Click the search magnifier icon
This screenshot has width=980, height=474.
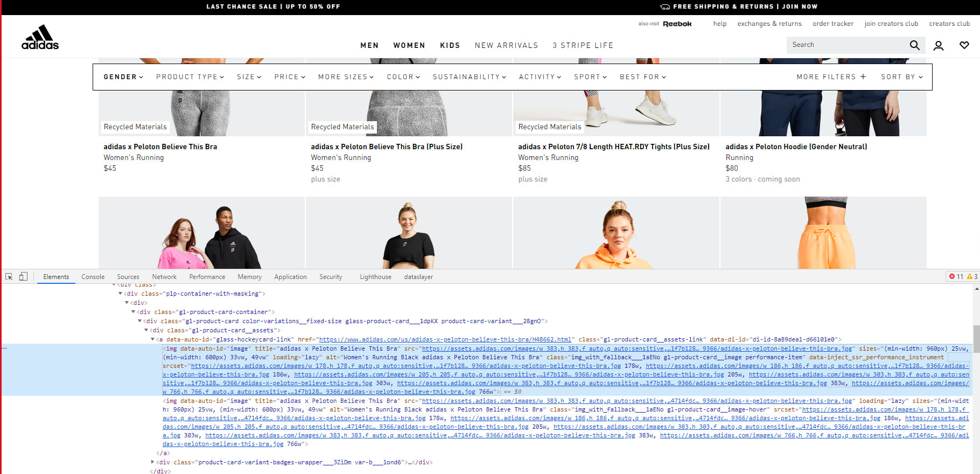[x=914, y=45]
